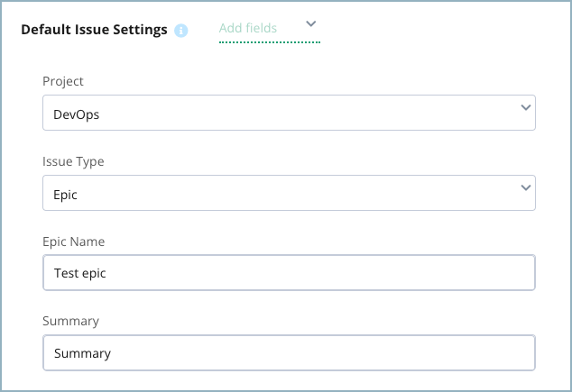Select the DevOps value text

point(77,114)
